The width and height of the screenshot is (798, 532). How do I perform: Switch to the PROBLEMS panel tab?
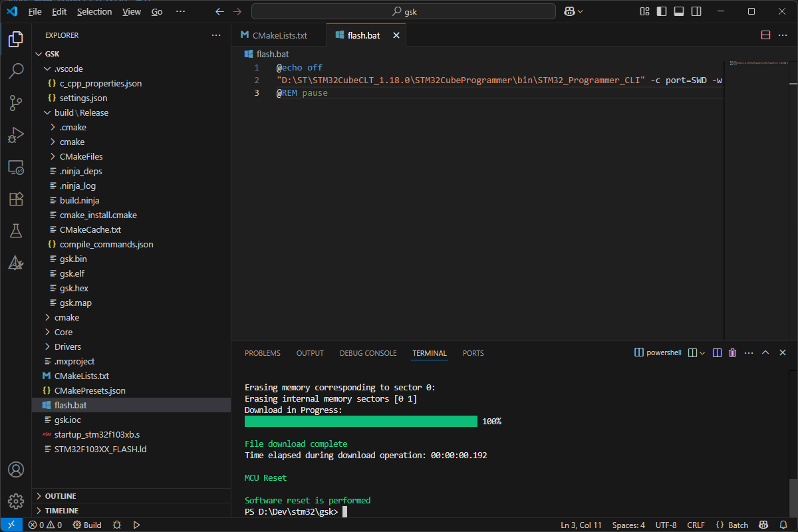[x=263, y=353]
